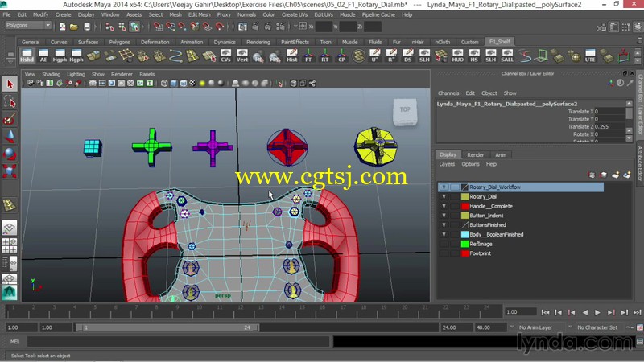
Task: Open the viewport Panels menu
Action: 147,74
